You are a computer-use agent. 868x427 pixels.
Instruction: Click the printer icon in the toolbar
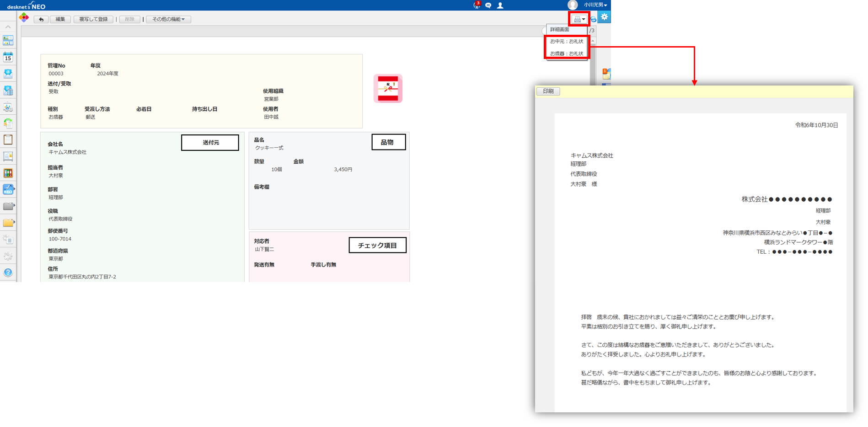pos(577,19)
